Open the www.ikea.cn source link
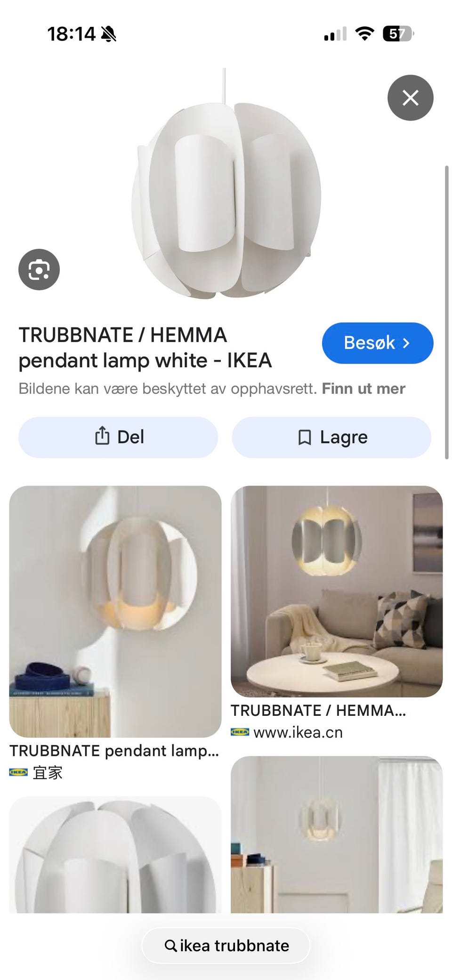452x980 pixels. [298, 732]
